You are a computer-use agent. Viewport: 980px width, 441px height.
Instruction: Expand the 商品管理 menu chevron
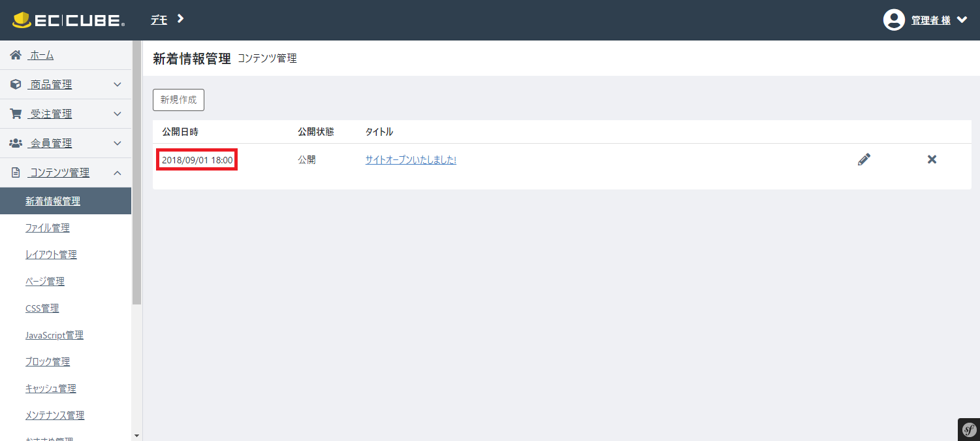tap(118, 84)
